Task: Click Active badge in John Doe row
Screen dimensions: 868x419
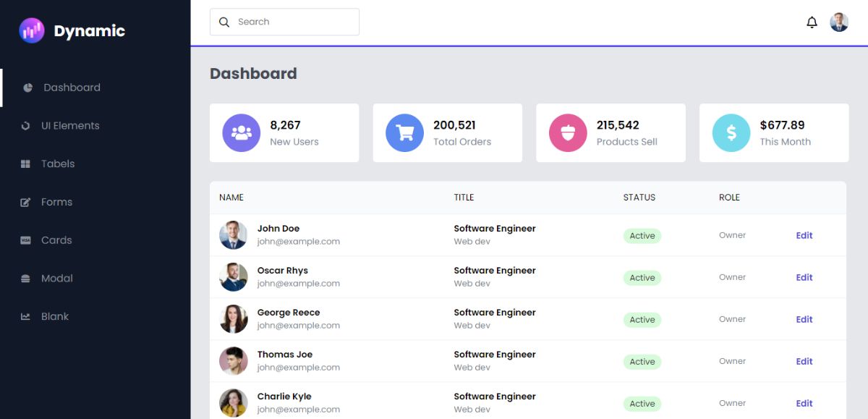Action: (642, 236)
